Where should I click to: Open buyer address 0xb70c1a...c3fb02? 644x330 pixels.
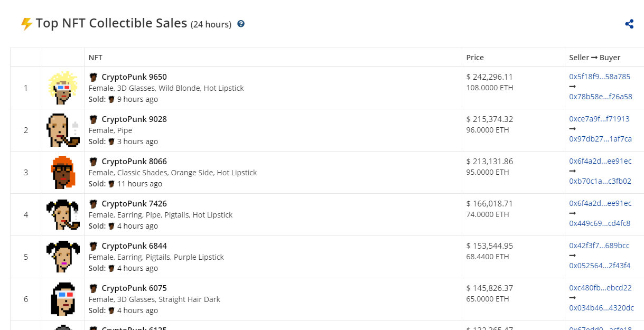pos(600,181)
